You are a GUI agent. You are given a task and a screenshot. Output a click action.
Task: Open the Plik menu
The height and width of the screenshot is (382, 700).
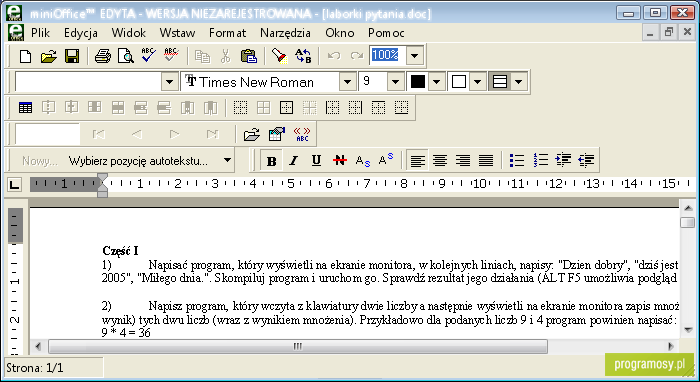click(41, 33)
